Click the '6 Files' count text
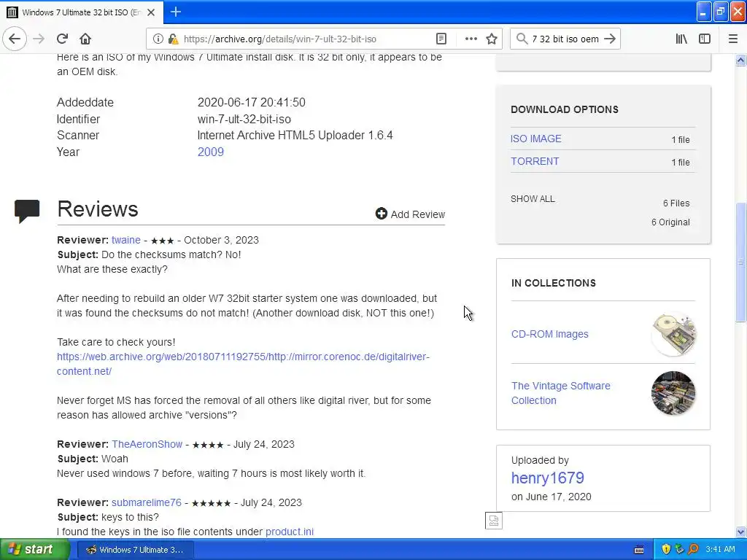This screenshot has width=747, height=560. 676,203
